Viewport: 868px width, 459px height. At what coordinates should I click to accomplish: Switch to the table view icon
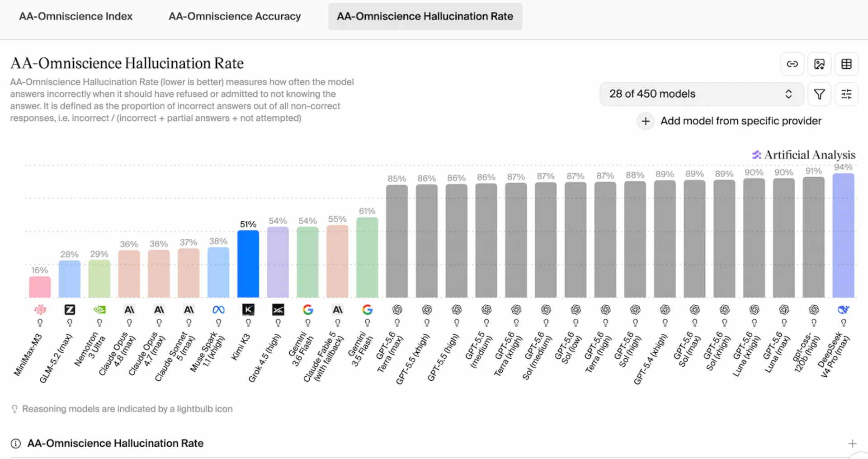click(846, 64)
